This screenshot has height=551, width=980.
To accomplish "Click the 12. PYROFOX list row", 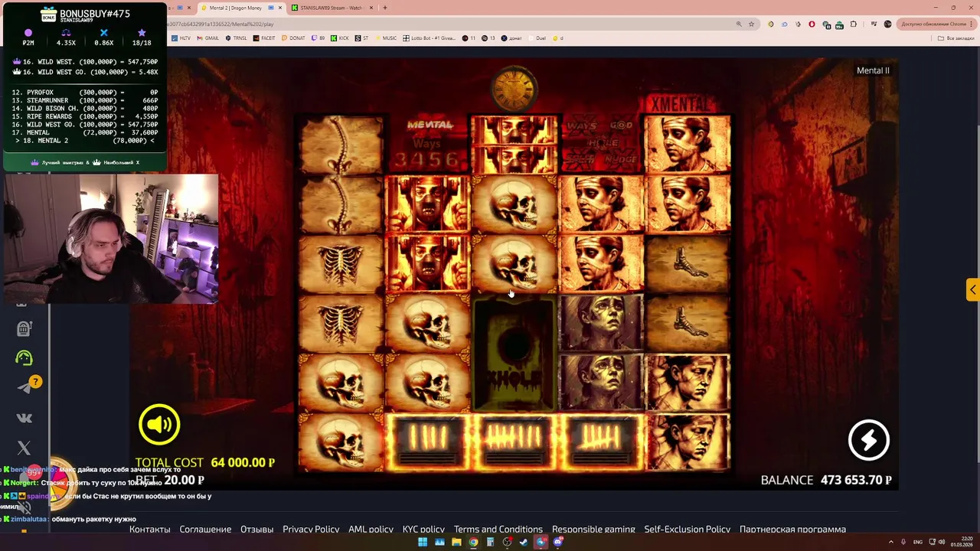I will [84, 92].
